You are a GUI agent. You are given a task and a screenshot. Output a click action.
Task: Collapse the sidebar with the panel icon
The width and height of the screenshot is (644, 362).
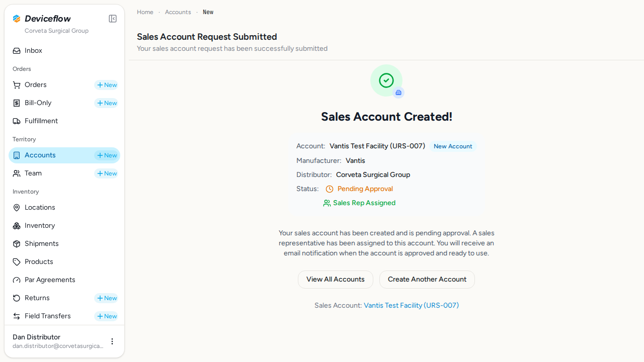(x=113, y=19)
